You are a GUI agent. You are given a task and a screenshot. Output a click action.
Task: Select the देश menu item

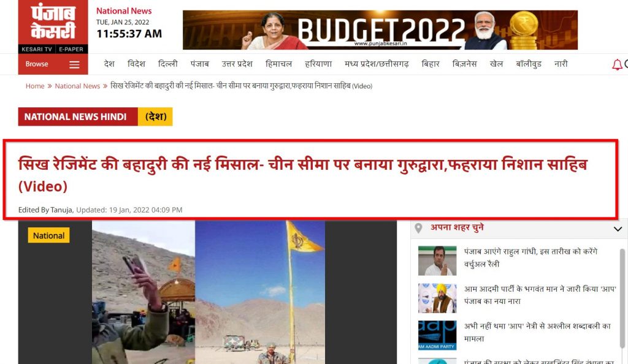tap(109, 64)
